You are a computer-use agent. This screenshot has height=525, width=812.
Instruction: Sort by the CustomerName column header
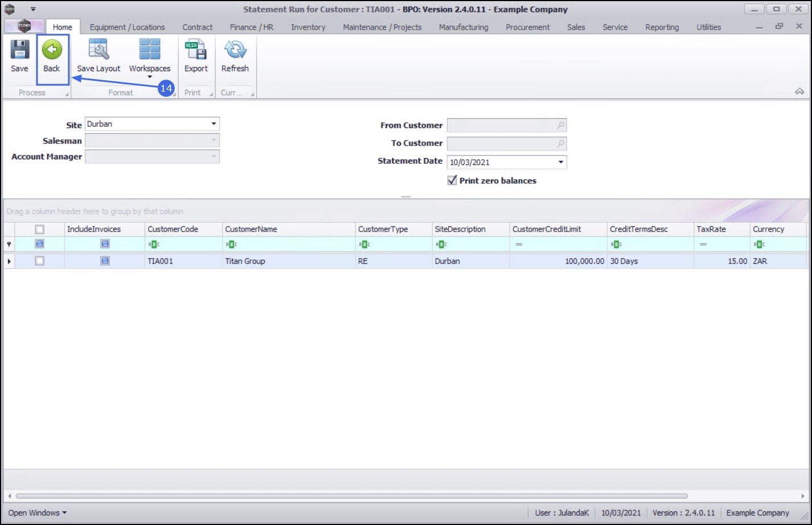click(288, 229)
